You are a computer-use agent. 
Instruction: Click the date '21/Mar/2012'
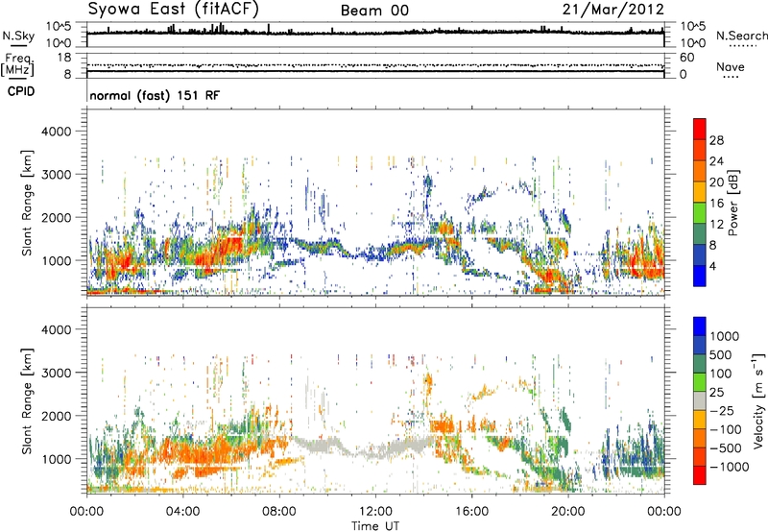point(613,9)
